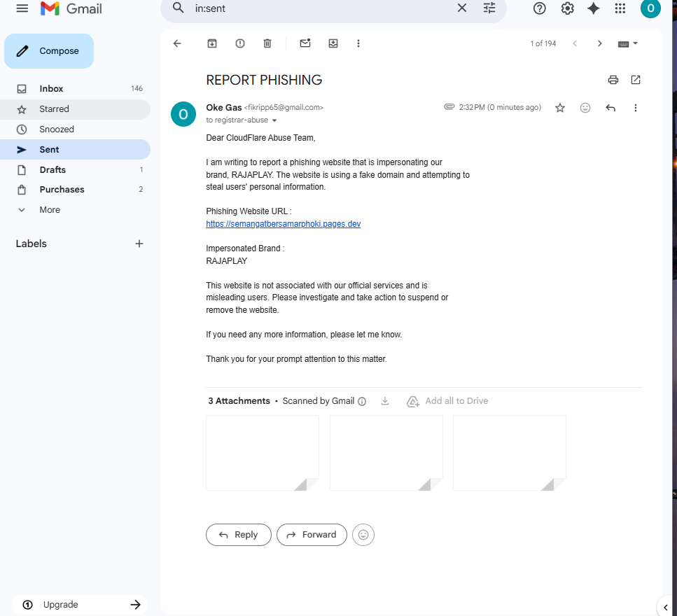Open the main menu hamburger icon
The height and width of the screenshot is (616, 677).
click(22, 8)
